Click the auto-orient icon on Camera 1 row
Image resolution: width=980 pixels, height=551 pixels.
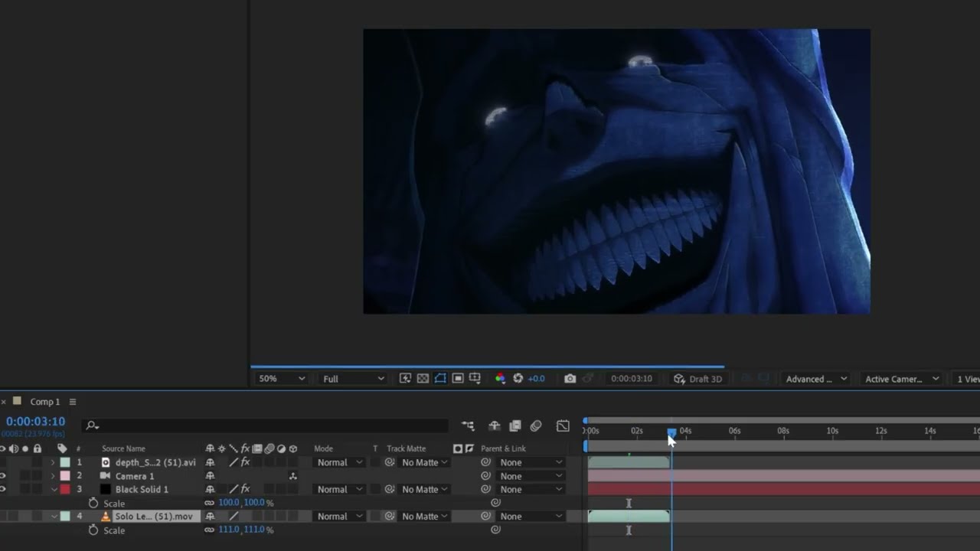click(x=292, y=476)
